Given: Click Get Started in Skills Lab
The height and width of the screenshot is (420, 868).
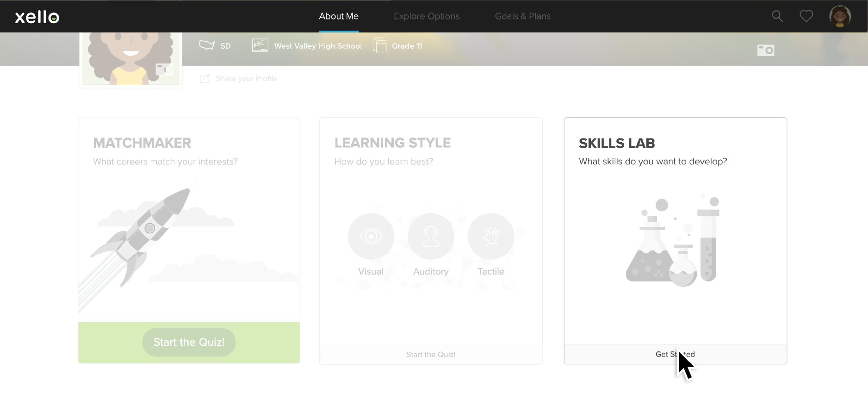Looking at the screenshot, I should point(676,354).
